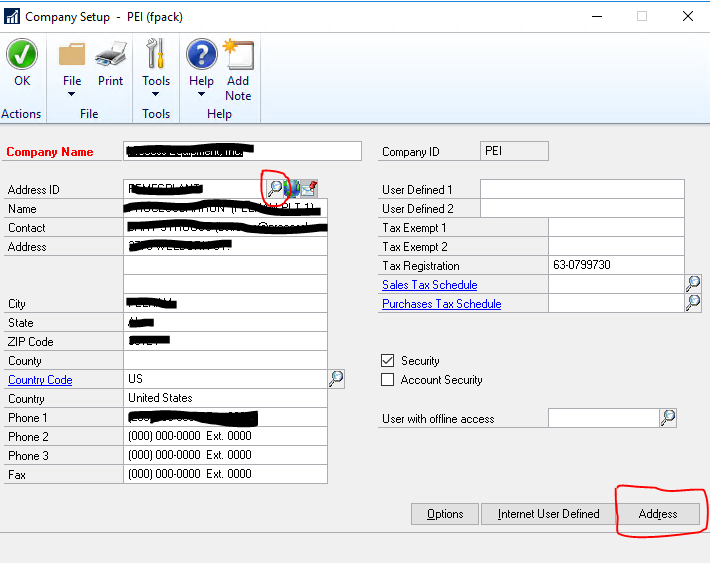Click the Sales Tax Schedule field
Screen dimensions: 710x563
616,284
